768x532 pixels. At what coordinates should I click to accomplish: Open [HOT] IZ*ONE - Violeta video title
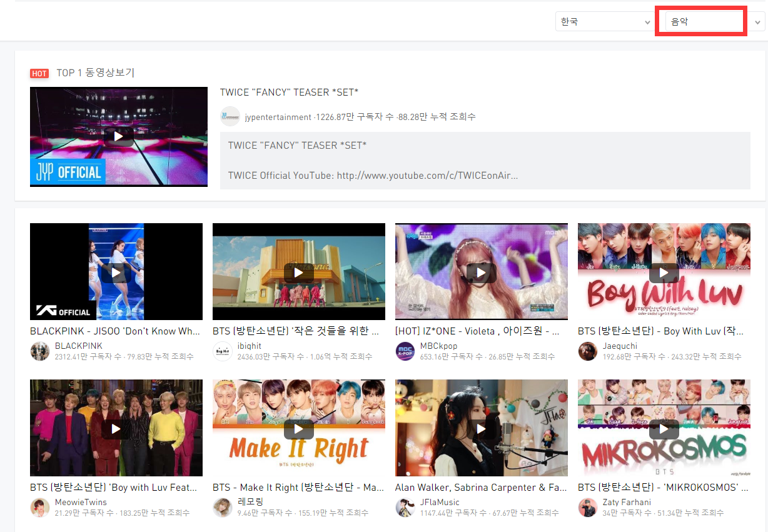pos(477,331)
